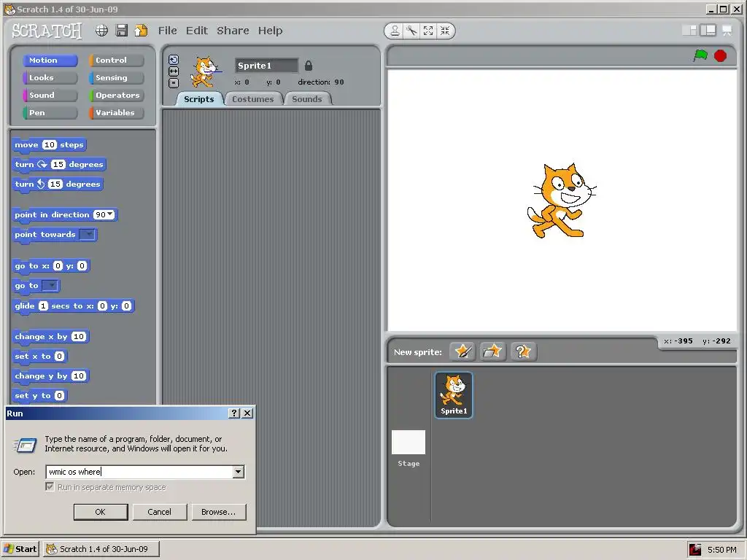
Task: Switch to full stage view mode
Action: pyautogui.click(x=708, y=31)
